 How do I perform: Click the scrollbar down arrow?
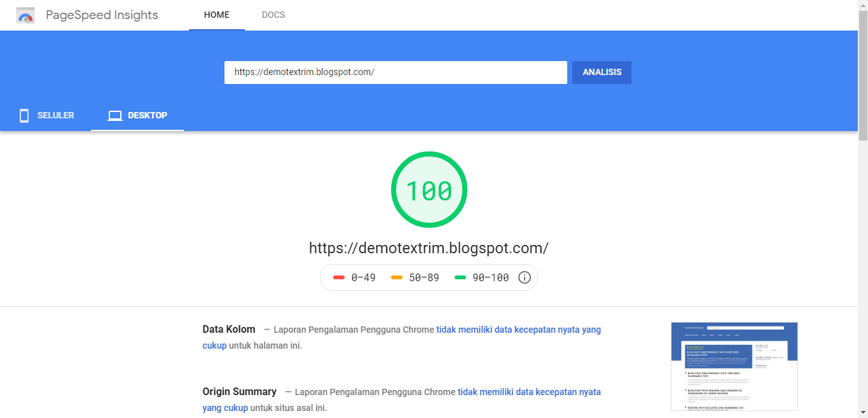[x=863, y=413]
